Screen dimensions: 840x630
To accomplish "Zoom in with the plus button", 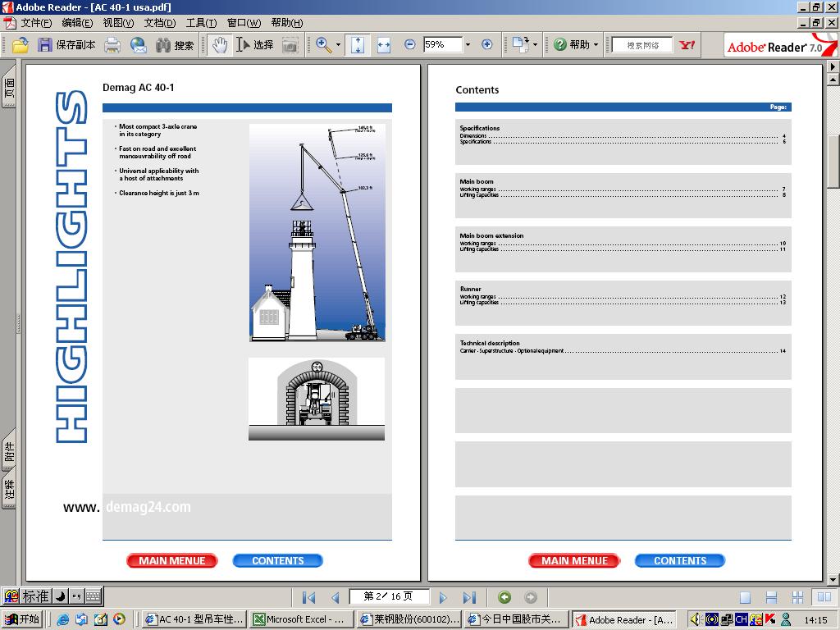I will point(487,44).
